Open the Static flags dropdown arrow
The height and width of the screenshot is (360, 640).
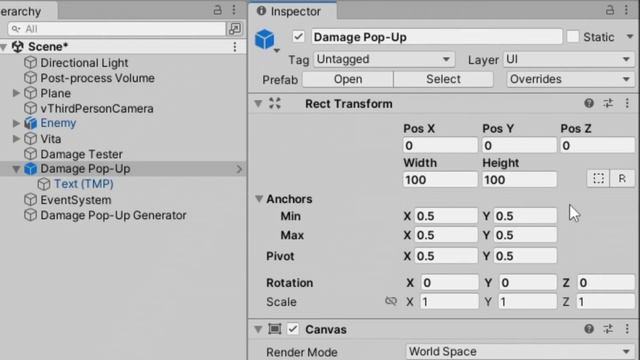[x=630, y=37]
